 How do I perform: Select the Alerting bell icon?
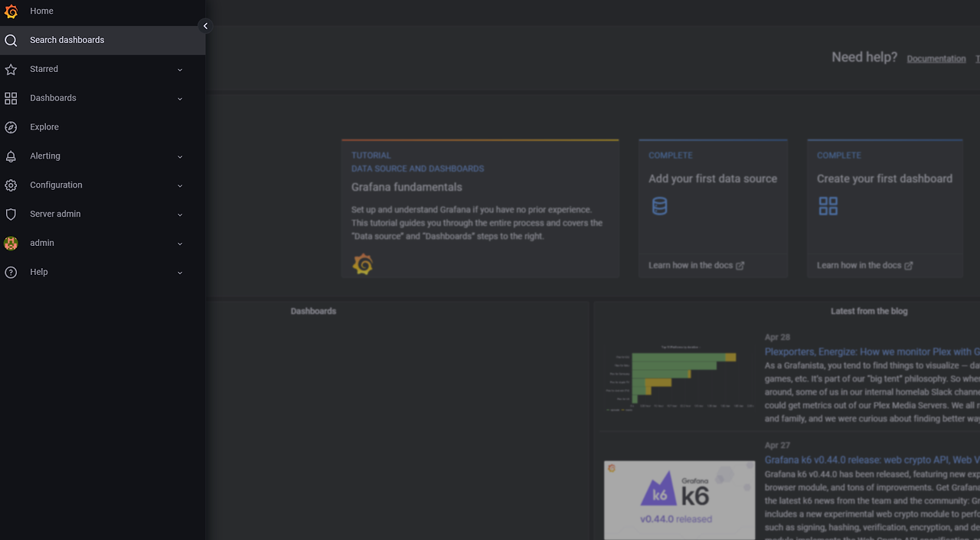pyautogui.click(x=11, y=156)
